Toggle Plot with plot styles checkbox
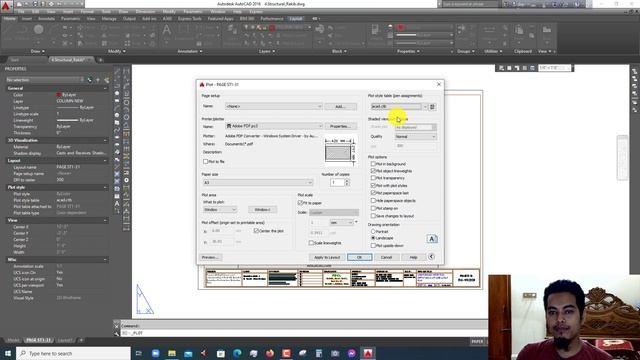 coord(373,185)
